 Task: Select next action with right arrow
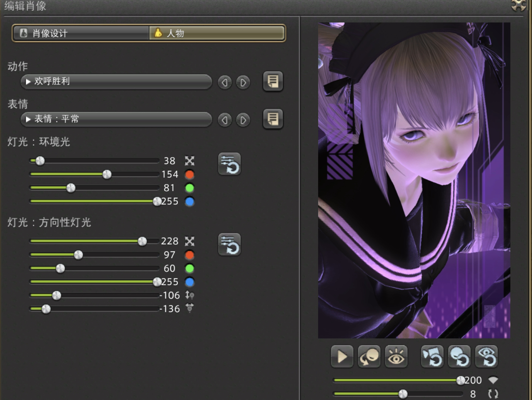coord(243,82)
